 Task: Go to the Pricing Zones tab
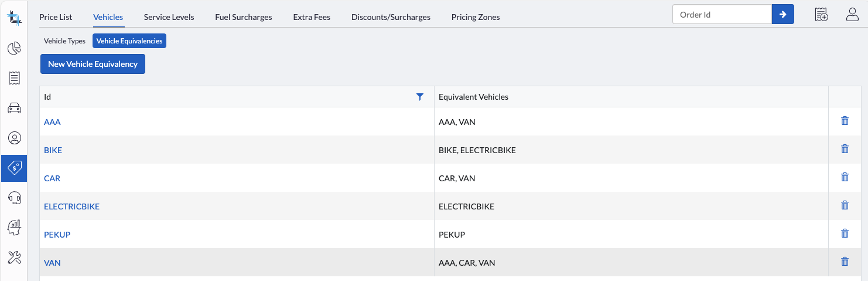tap(476, 17)
